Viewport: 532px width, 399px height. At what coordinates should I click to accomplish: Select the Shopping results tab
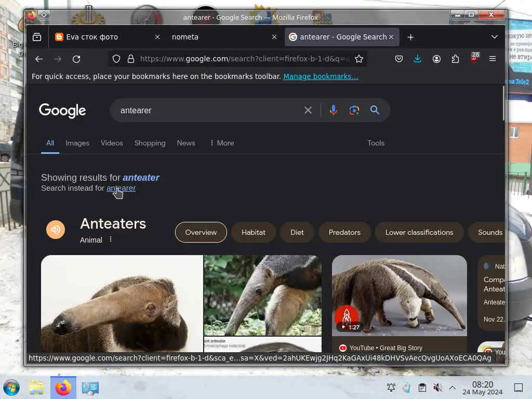click(x=150, y=143)
